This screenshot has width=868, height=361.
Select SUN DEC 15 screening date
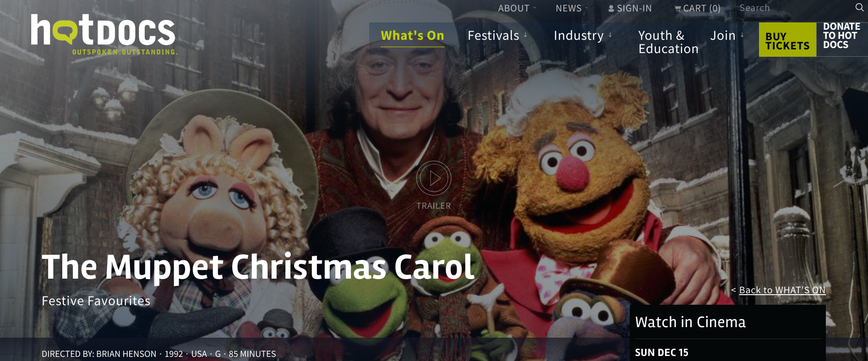tap(661, 352)
